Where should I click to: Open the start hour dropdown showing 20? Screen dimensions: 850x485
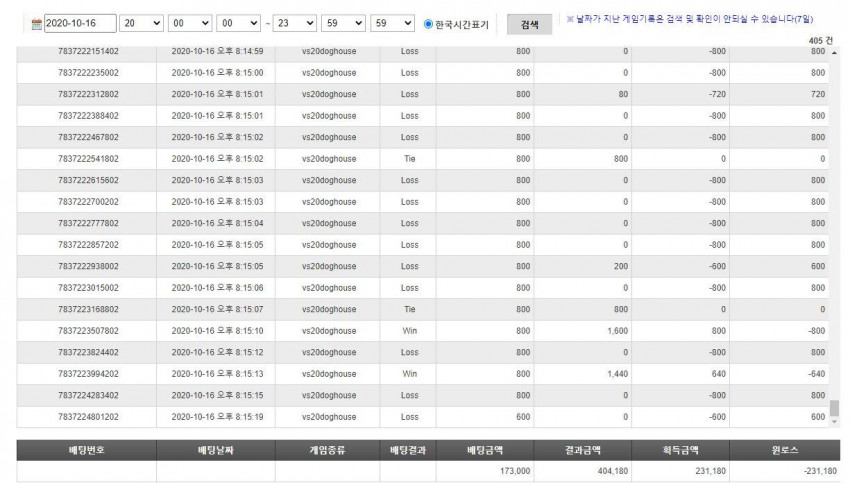141,23
